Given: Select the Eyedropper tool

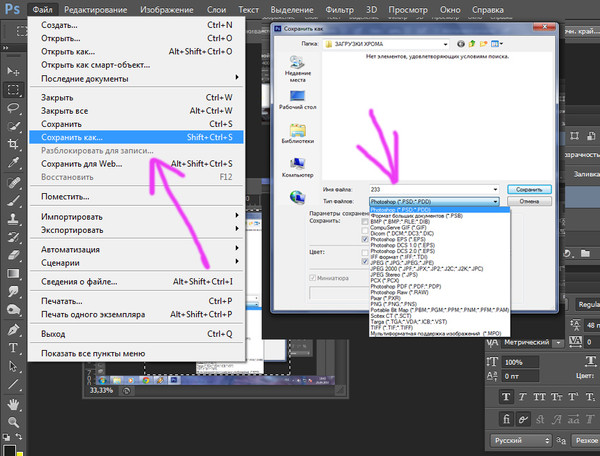Looking at the screenshot, I should click(x=13, y=162).
